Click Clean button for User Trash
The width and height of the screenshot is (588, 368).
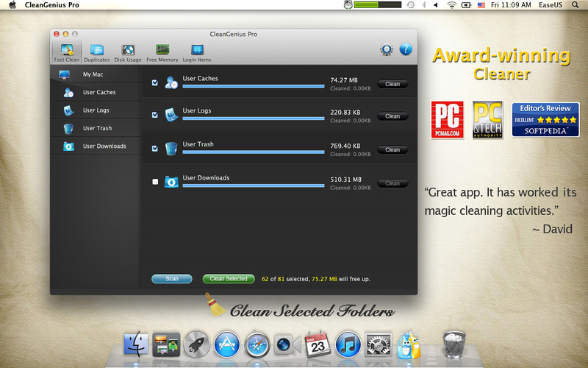(x=392, y=150)
